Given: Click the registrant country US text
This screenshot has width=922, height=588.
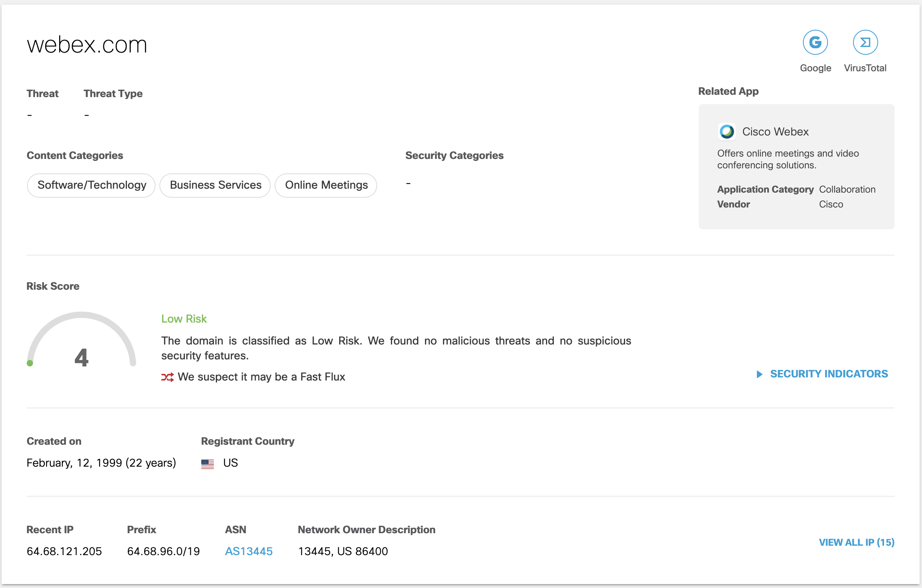Looking at the screenshot, I should 231,463.
